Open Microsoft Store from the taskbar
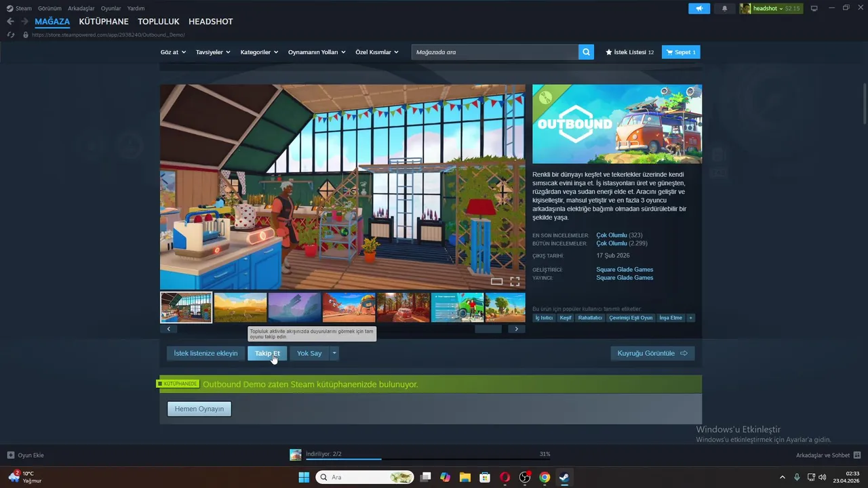868x488 pixels. point(485,477)
